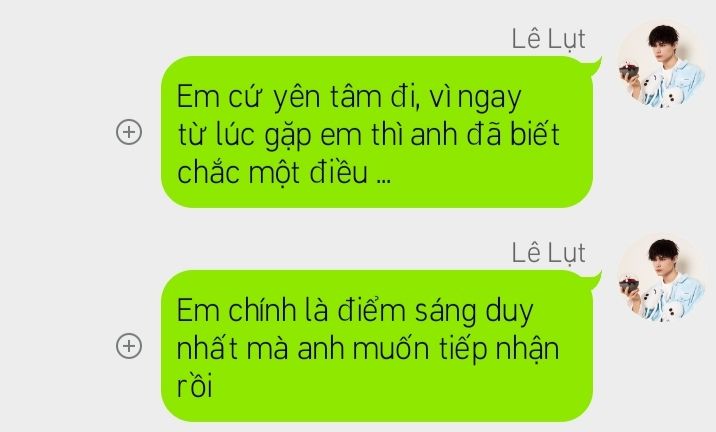The width and height of the screenshot is (716, 432).
Task: Click the line "nhất mà anh muốn tiếp nhận"
Action: pos(368,349)
